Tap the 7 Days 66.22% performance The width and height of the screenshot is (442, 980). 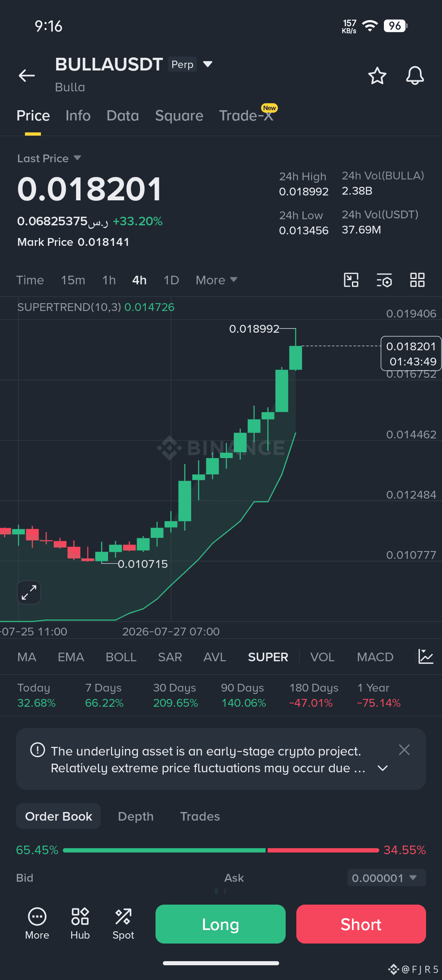(104, 695)
